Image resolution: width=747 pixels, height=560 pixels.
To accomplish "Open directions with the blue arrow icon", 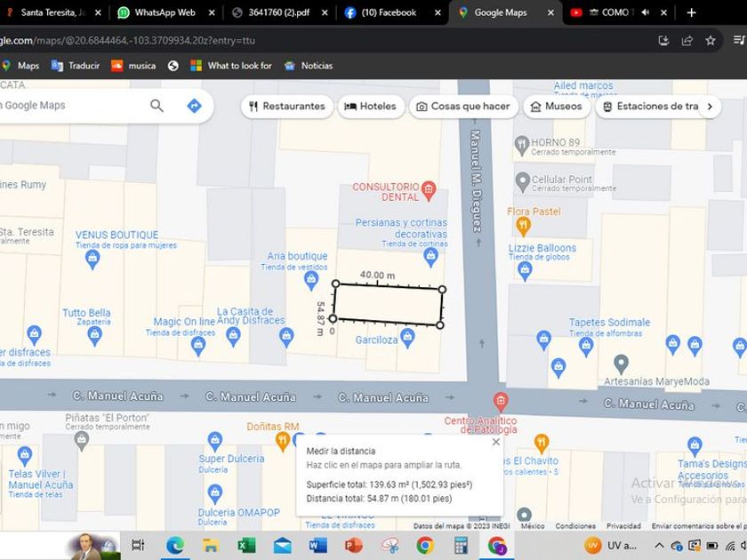I will 194,106.
